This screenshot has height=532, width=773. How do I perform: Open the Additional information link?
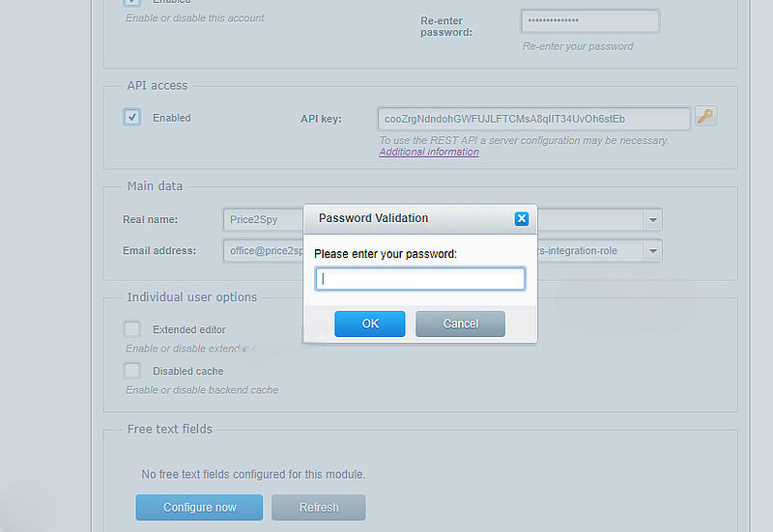click(429, 153)
